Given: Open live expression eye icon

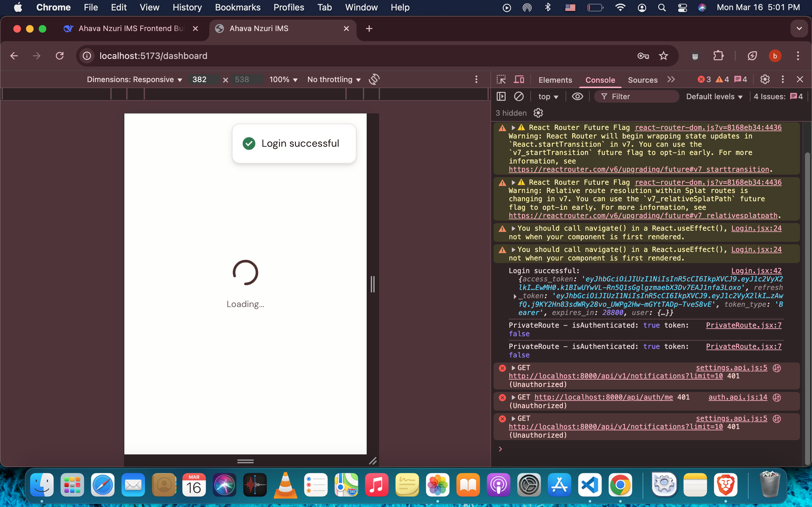Looking at the screenshot, I should click(x=577, y=97).
